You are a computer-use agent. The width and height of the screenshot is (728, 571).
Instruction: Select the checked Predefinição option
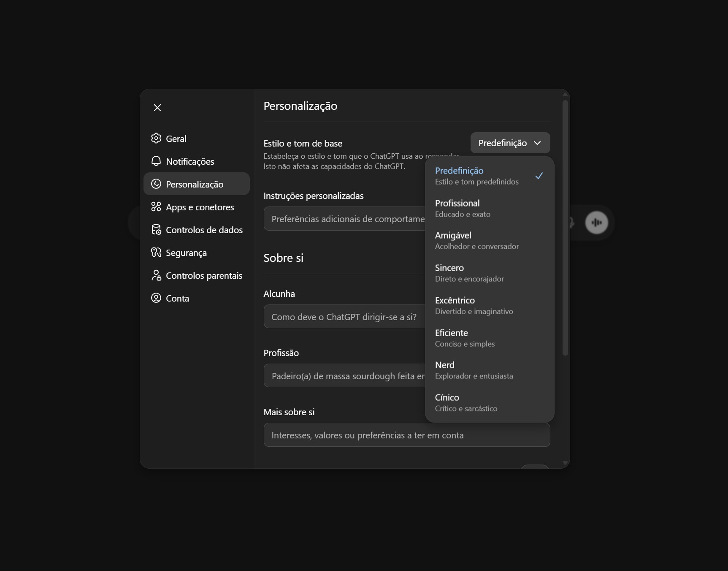[x=489, y=176]
